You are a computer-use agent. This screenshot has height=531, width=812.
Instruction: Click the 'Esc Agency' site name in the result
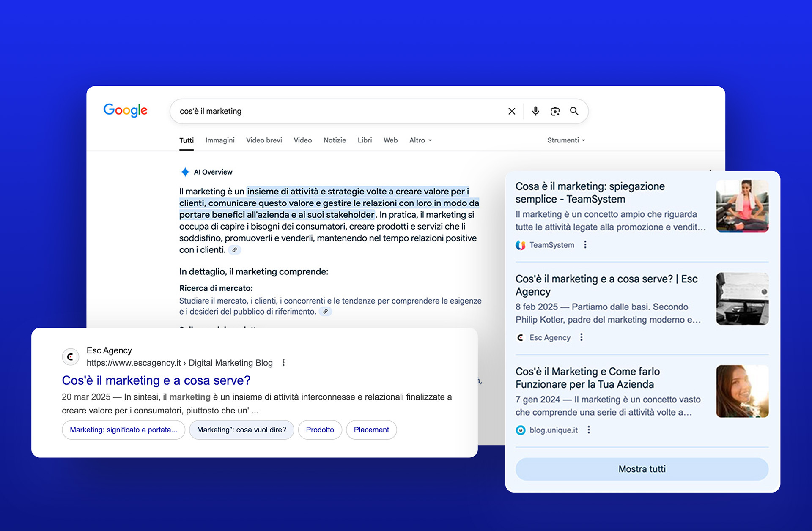109,350
